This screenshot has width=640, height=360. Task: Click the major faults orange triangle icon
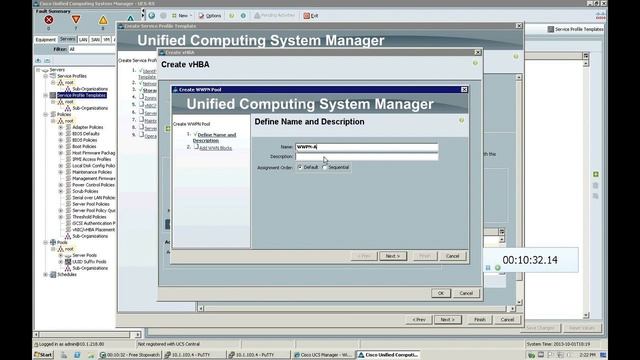[x=76, y=20]
